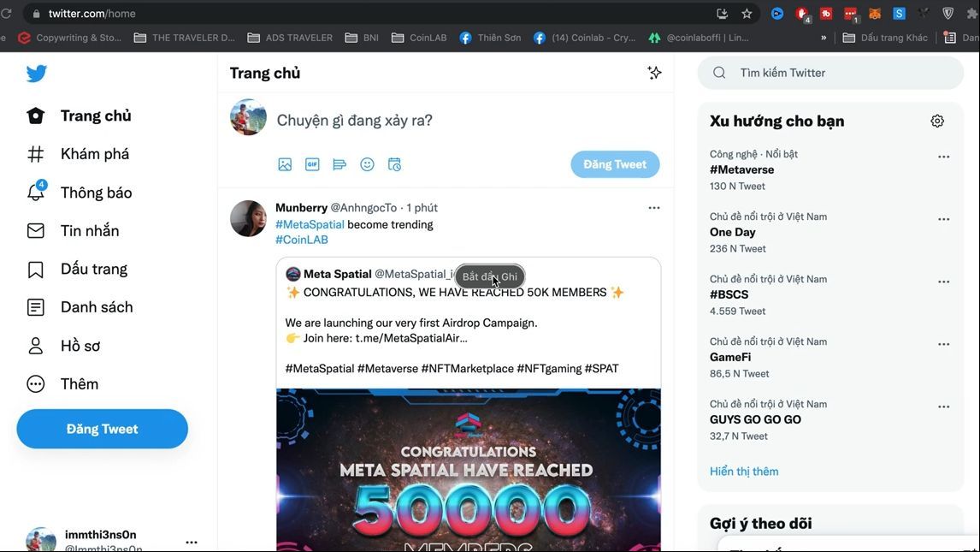Open Dấu trang bookmarks
This screenshot has width=980, height=552.
(x=78, y=269)
